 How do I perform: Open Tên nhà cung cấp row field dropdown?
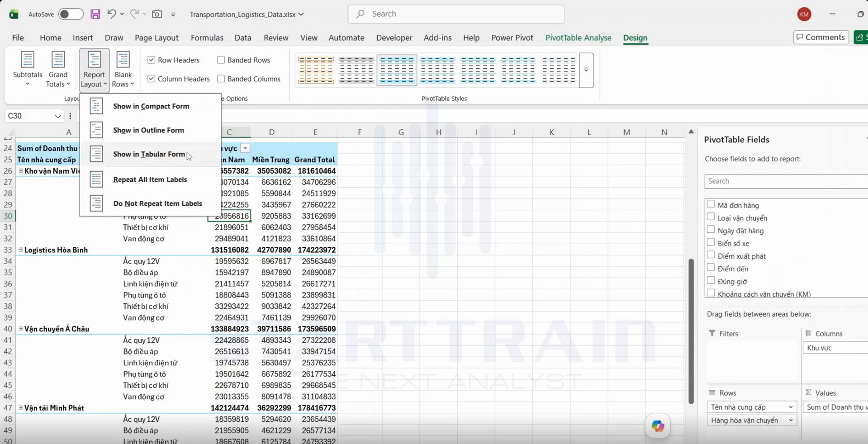click(x=791, y=407)
